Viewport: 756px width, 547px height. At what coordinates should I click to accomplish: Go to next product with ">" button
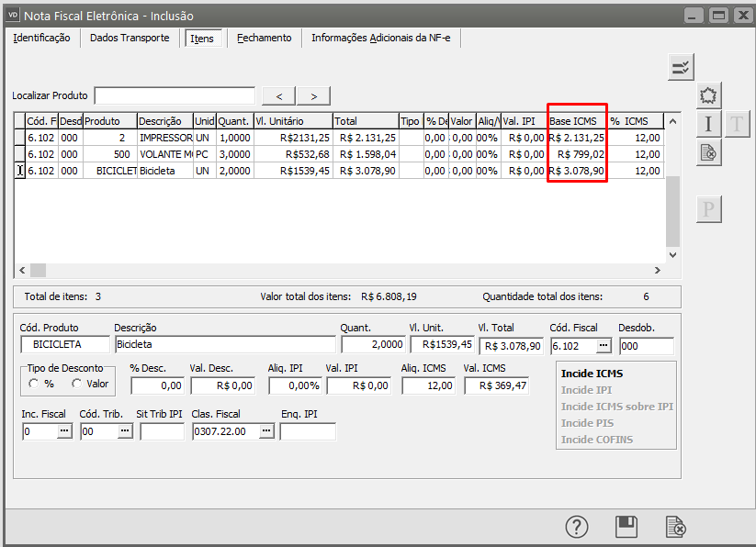(313, 95)
